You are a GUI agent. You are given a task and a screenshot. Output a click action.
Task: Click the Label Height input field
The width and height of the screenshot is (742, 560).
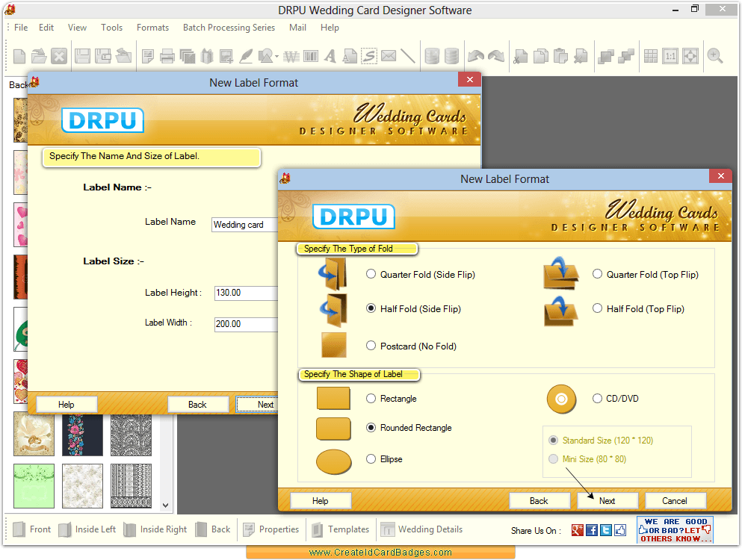pos(246,293)
